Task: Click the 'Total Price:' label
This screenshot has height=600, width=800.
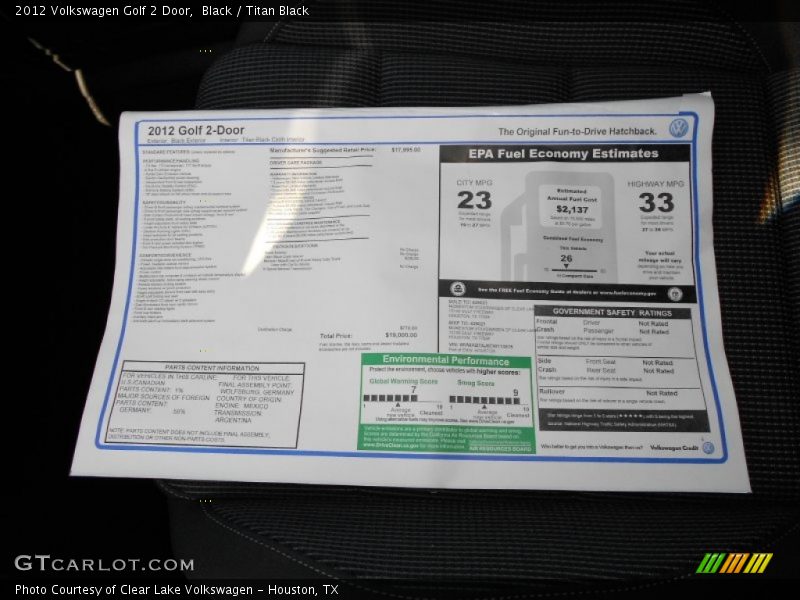Action: tap(336, 336)
